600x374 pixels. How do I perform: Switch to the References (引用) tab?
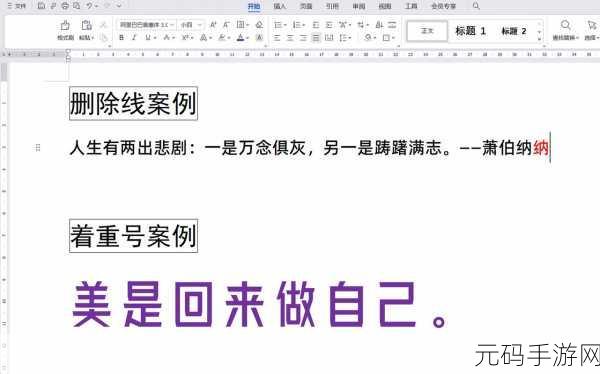tap(332, 6)
